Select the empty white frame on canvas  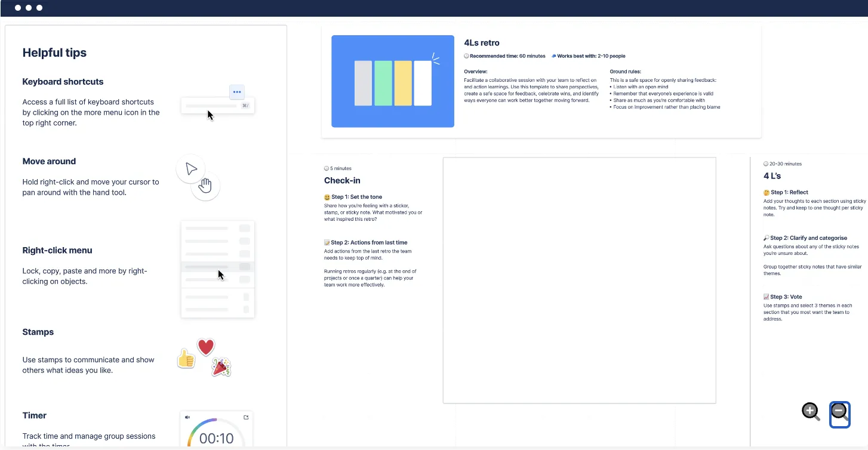pos(579,281)
